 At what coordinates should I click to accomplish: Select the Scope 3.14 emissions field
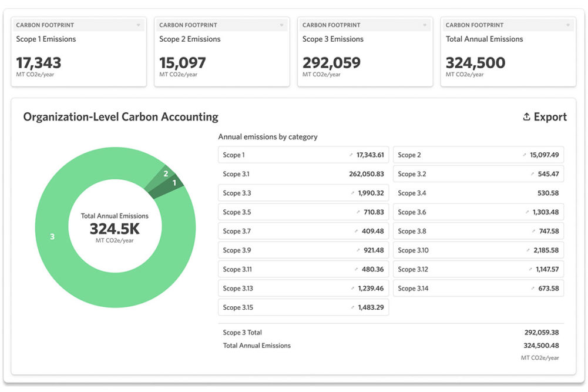click(x=479, y=288)
